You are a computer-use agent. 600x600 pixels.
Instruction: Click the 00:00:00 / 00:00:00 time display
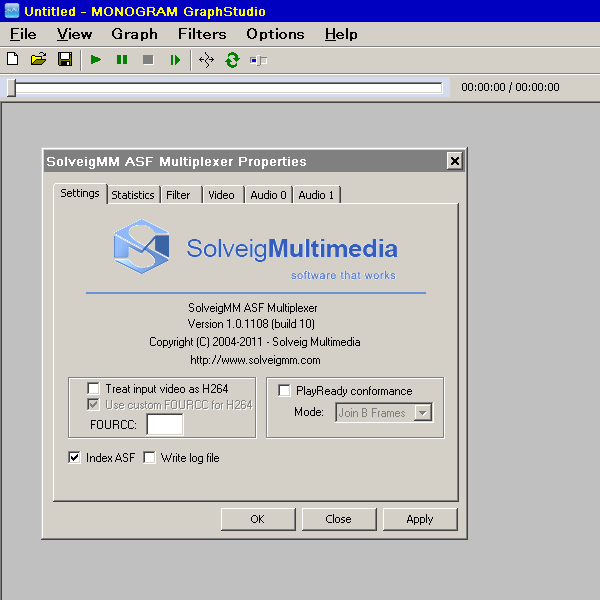coord(510,87)
